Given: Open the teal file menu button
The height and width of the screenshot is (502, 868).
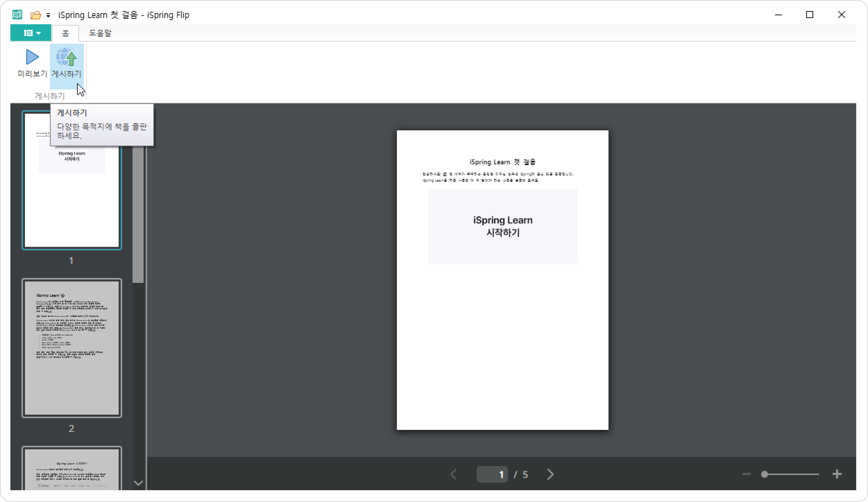Looking at the screenshot, I should point(31,33).
